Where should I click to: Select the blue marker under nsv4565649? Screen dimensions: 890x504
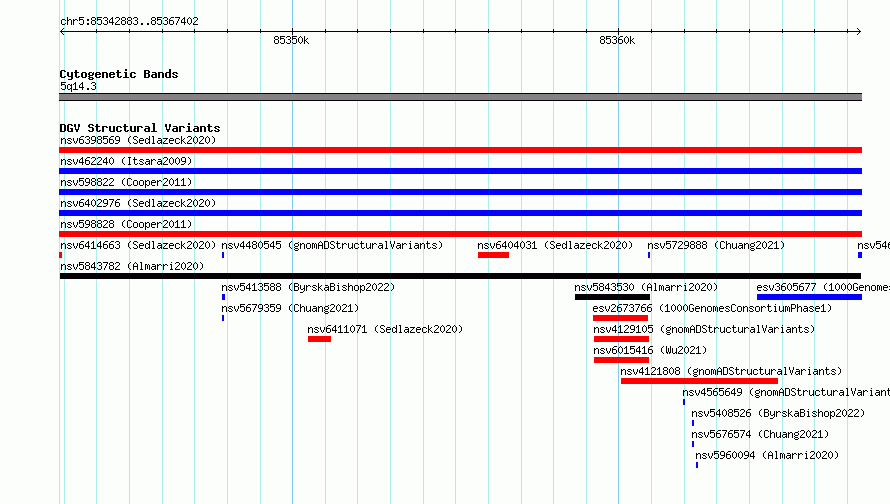684,402
